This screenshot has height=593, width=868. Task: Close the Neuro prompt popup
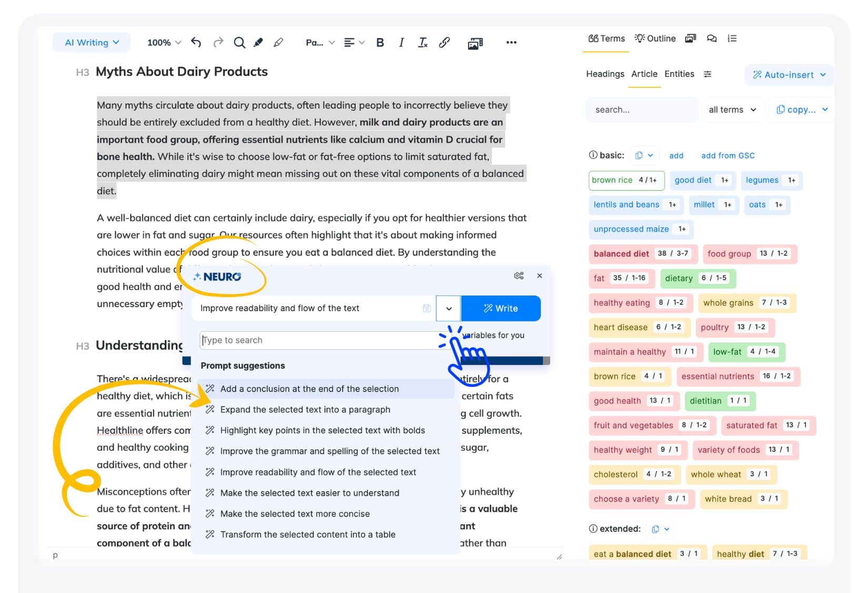(539, 275)
